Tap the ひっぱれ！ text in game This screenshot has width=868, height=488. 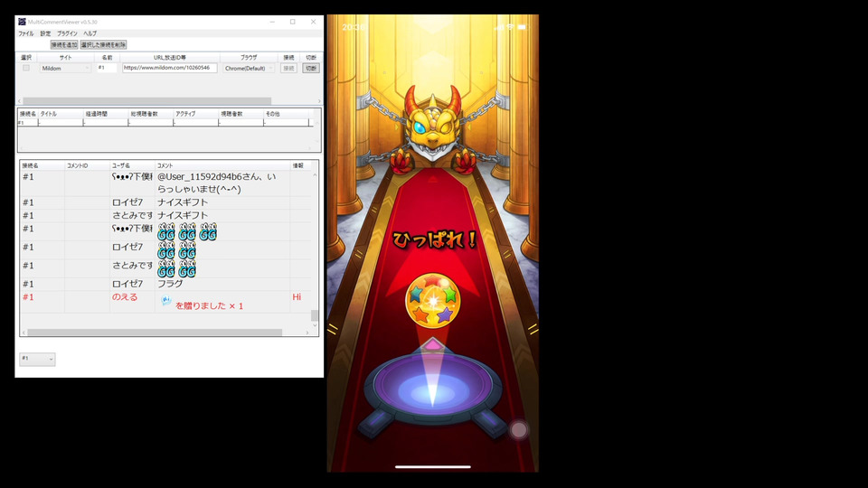point(435,239)
